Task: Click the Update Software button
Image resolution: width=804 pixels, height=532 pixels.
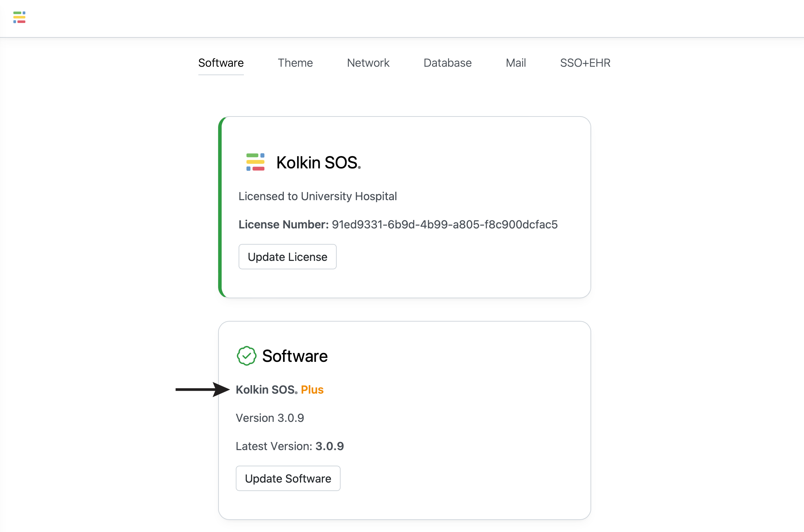Action: 288,478
